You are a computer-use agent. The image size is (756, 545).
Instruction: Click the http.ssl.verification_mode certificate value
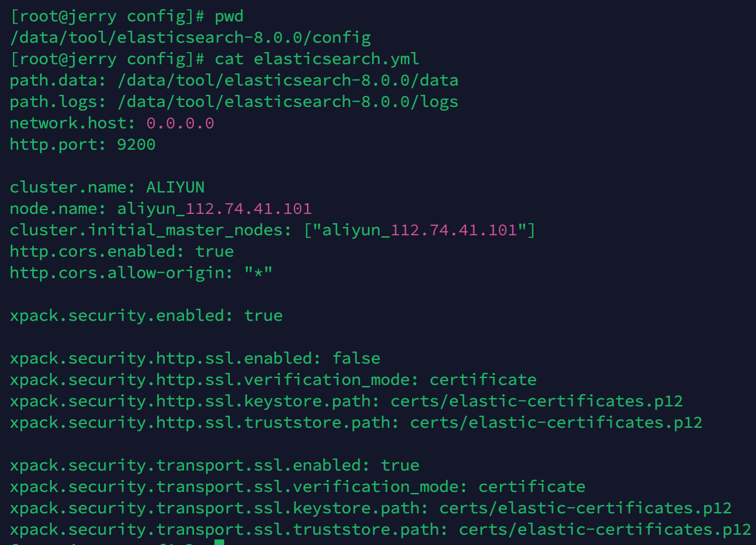pos(483,380)
